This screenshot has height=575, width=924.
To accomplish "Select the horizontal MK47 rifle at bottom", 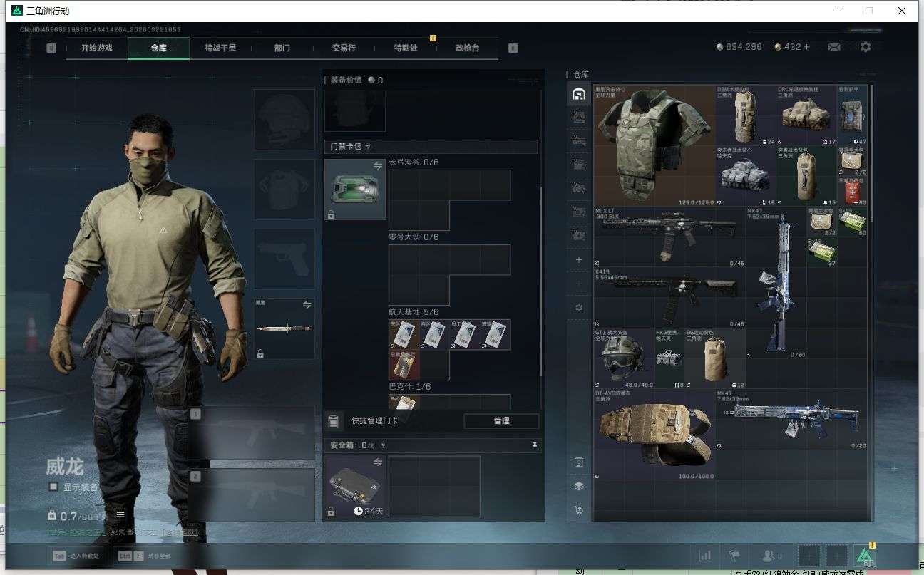I will (791, 419).
